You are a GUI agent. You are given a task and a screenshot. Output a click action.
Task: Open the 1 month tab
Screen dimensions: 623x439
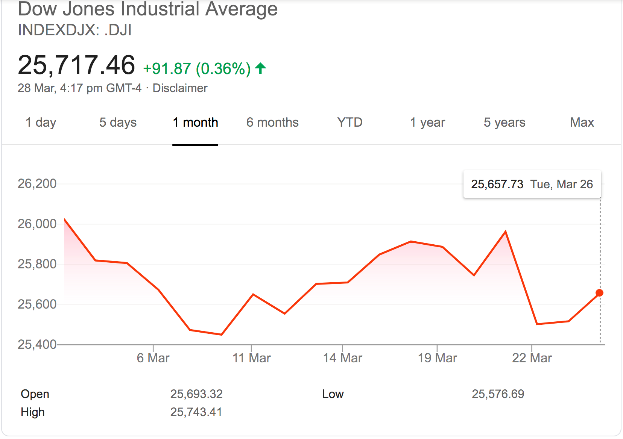click(x=195, y=122)
